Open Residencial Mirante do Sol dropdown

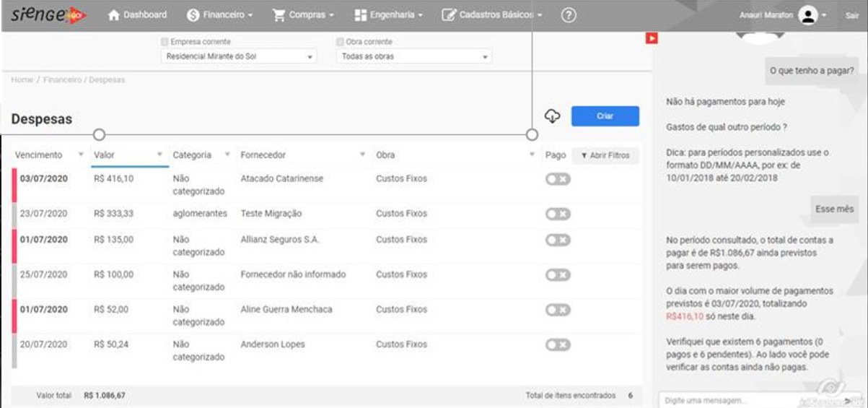(240, 56)
